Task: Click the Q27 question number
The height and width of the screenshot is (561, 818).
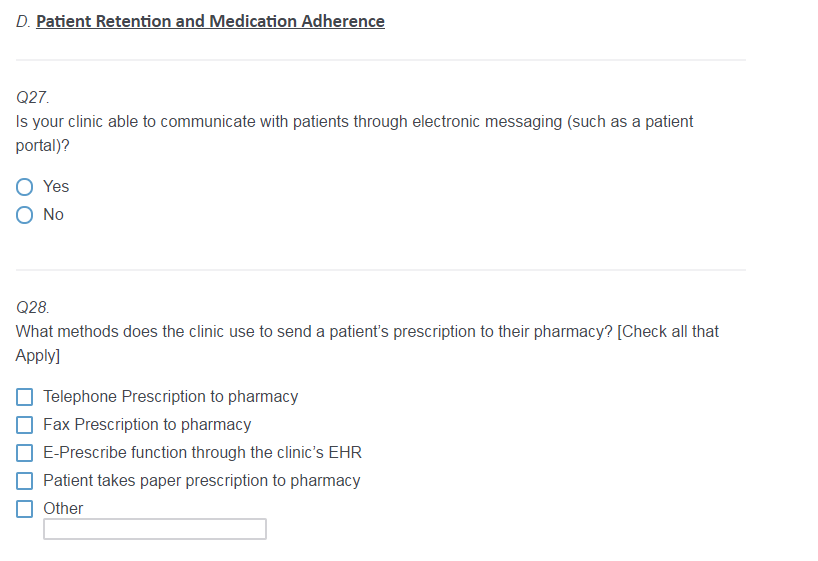Action: (33, 98)
